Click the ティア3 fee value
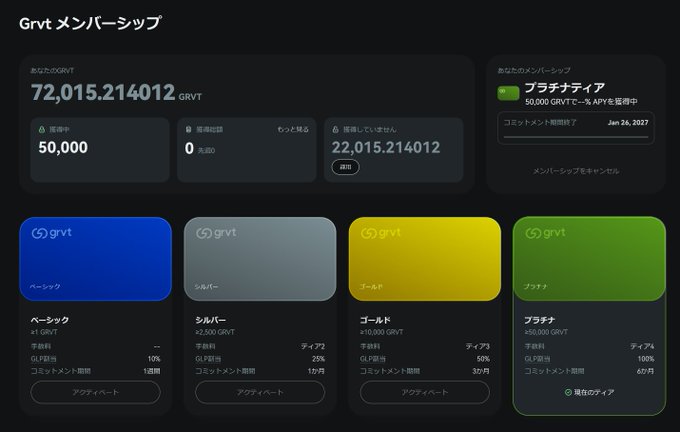 coord(477,347)
